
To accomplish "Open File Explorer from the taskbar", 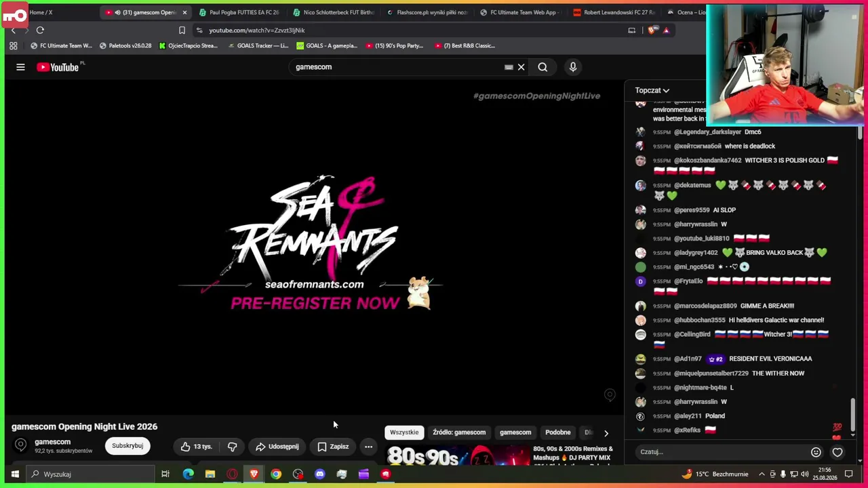I will tap(210, 474).
